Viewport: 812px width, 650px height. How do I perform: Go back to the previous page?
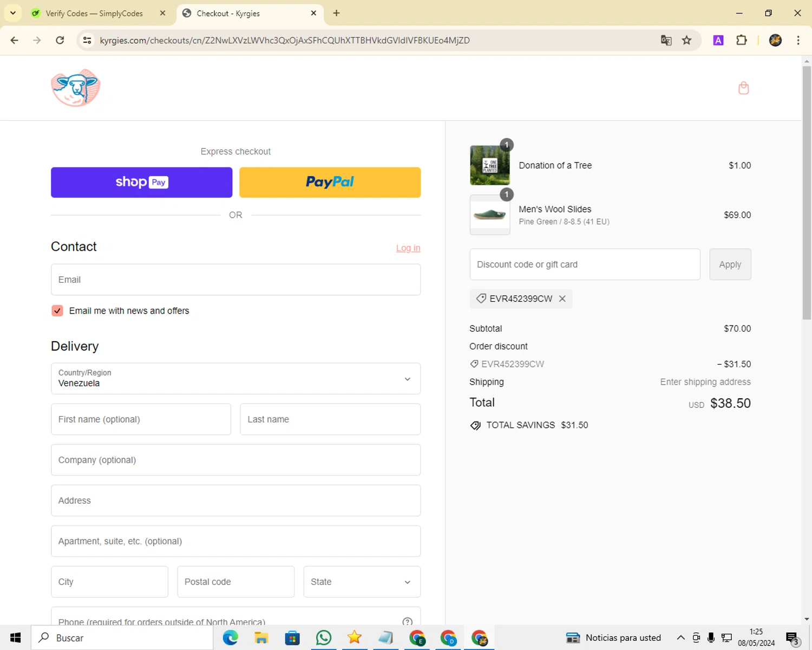pyautogui.click(x=15, y=40)
